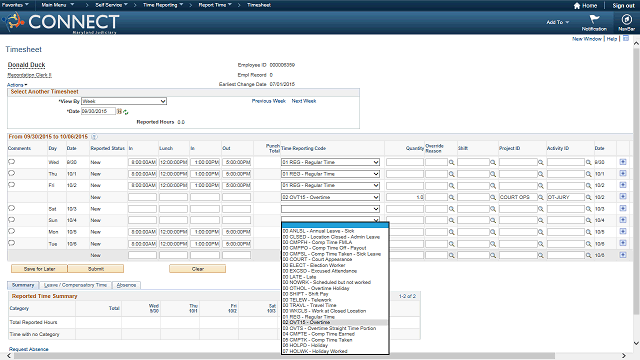This screenshot has height=360, width=640.
Task: Click Project ID lookup magnifier on COURT OPS row
Action: (540, 197)
